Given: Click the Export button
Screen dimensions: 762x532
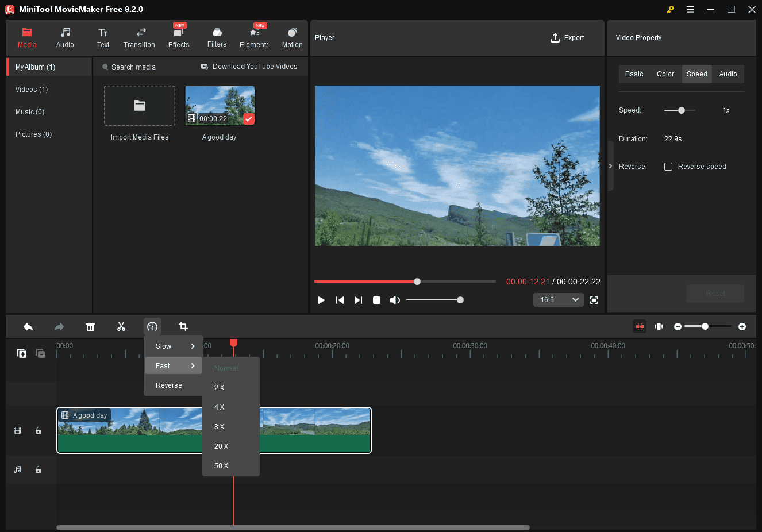Looking at the screenshot, I should pyautogui.click(x=567, y=38).
